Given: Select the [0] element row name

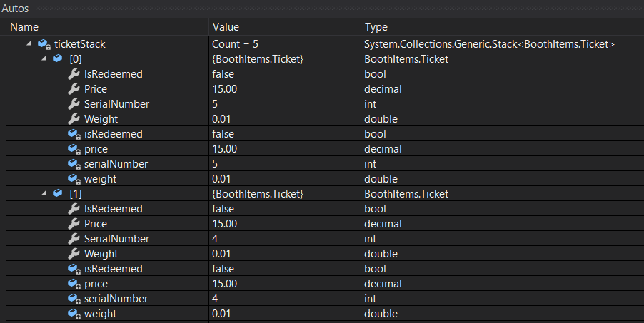Looking at the screenshot, I should [x=76, y=59].
